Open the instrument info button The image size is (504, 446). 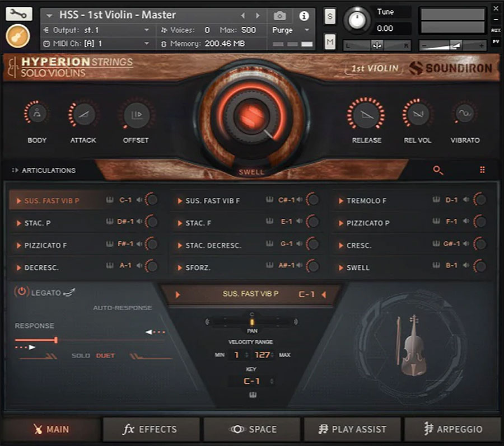[304, 16]
